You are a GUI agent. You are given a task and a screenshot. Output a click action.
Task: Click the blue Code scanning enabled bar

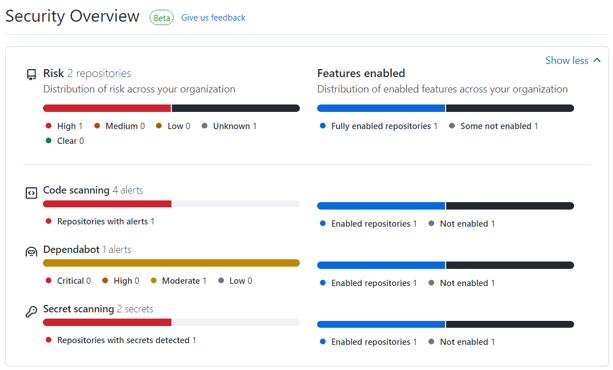tap(381, 206)
